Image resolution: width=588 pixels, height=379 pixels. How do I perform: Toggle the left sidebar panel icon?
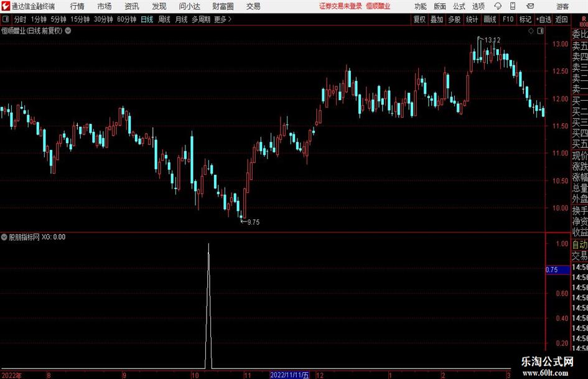[x=6, y=19]
